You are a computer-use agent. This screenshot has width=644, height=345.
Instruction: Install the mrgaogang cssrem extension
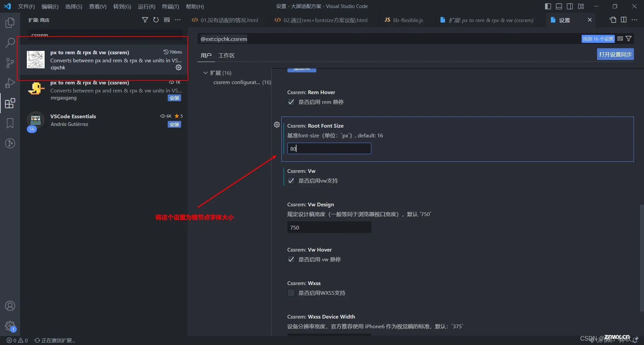pyautogui.click(x=174, y=98)
